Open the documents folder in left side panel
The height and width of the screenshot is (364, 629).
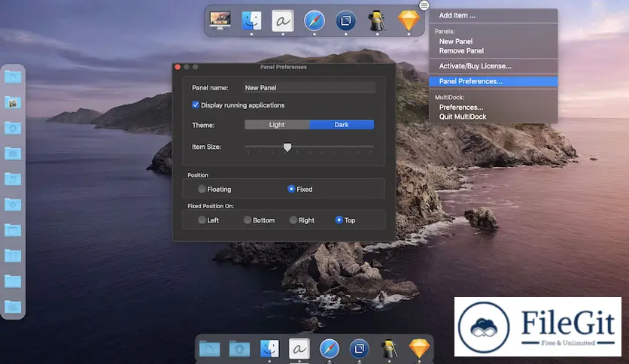point(13,77)
